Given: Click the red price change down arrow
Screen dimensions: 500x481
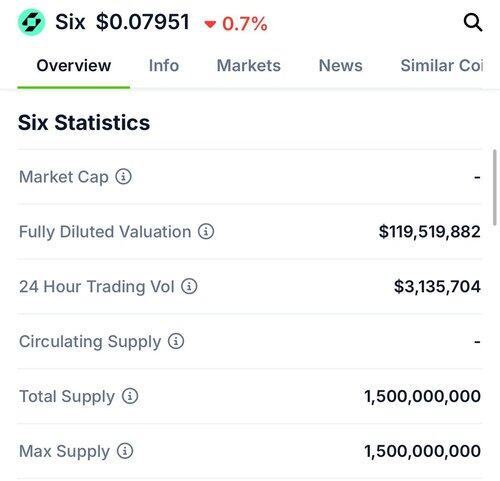Looking at the screenshot, I should (x=210, y=24).
